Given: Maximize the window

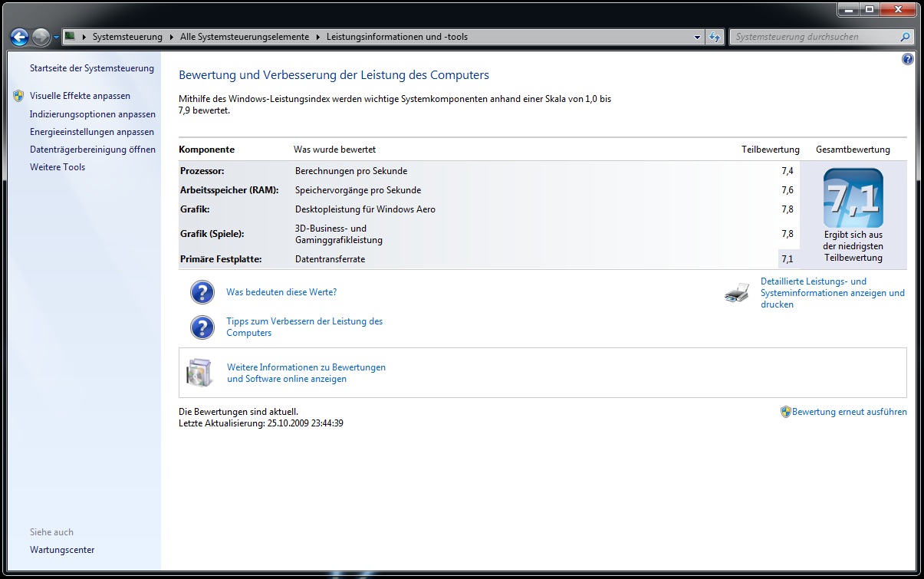Looking at the screenshot, I should pyautogui.click(x=869, y=10).
